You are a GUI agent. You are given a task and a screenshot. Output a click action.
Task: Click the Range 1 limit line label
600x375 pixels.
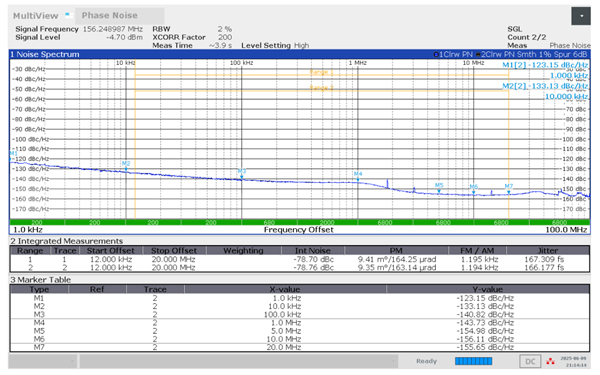[322, 72]
